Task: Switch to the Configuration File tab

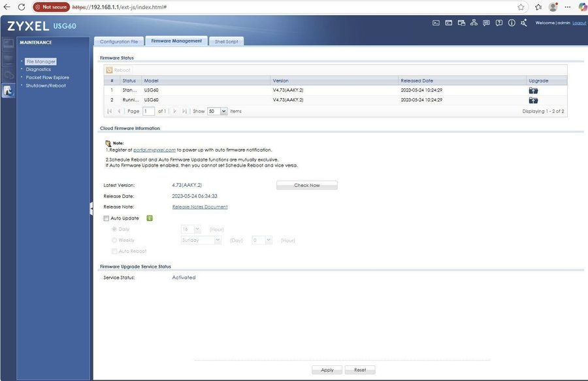Action: (x=119, y=41)
